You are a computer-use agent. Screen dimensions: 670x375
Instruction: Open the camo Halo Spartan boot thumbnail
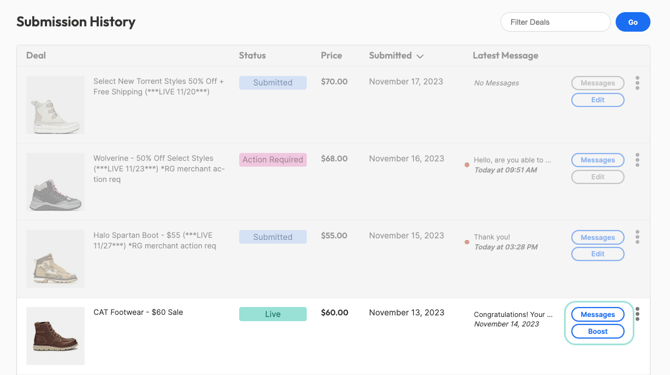pyautogui.click(x=55, y=259)
